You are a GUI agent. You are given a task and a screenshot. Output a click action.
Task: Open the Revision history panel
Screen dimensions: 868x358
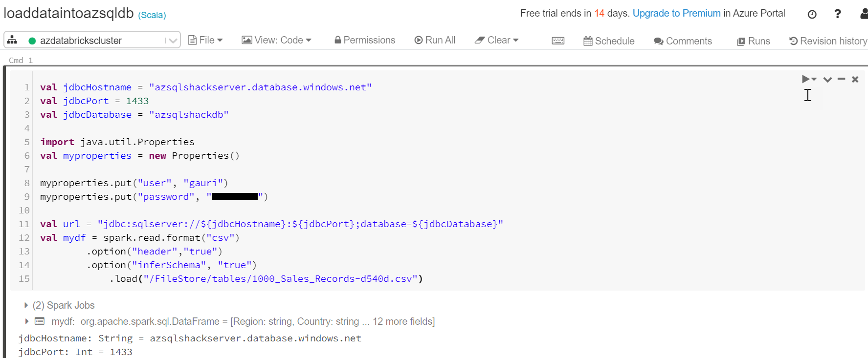(828, 41)
